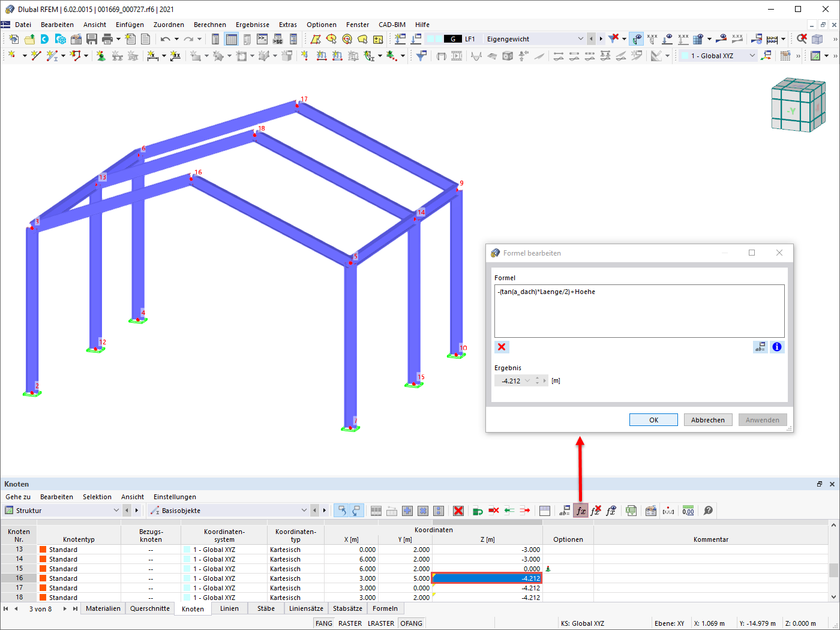This screenshot has height=630, width=840.
Task: Open the Berechnen menu
Action: click(x=210, y=25)
